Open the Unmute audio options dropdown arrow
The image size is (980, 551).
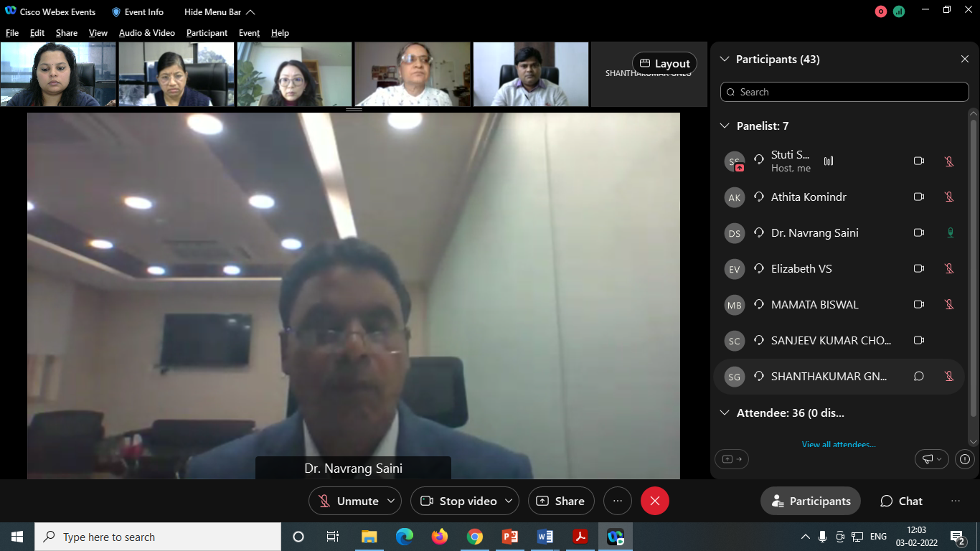click(391, 501)
